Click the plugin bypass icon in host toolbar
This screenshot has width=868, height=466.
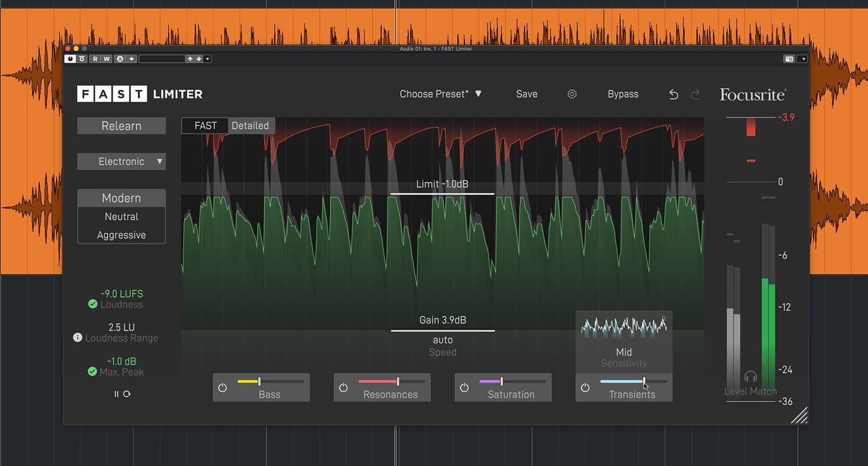click(82, 59)
